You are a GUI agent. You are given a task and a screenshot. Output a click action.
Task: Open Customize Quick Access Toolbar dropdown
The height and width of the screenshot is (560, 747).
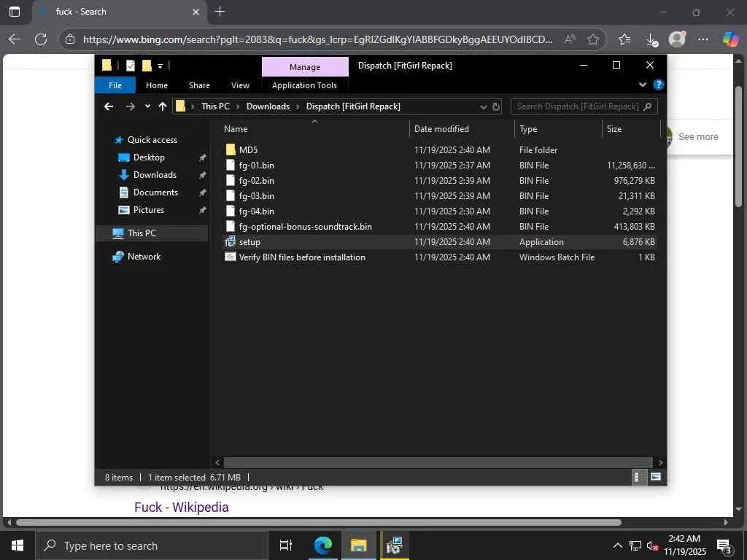coord(160,66)
